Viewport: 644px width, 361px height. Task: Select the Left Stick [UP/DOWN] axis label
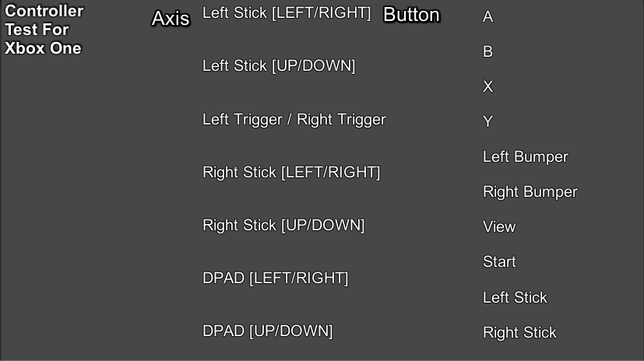tap(279, 66)
